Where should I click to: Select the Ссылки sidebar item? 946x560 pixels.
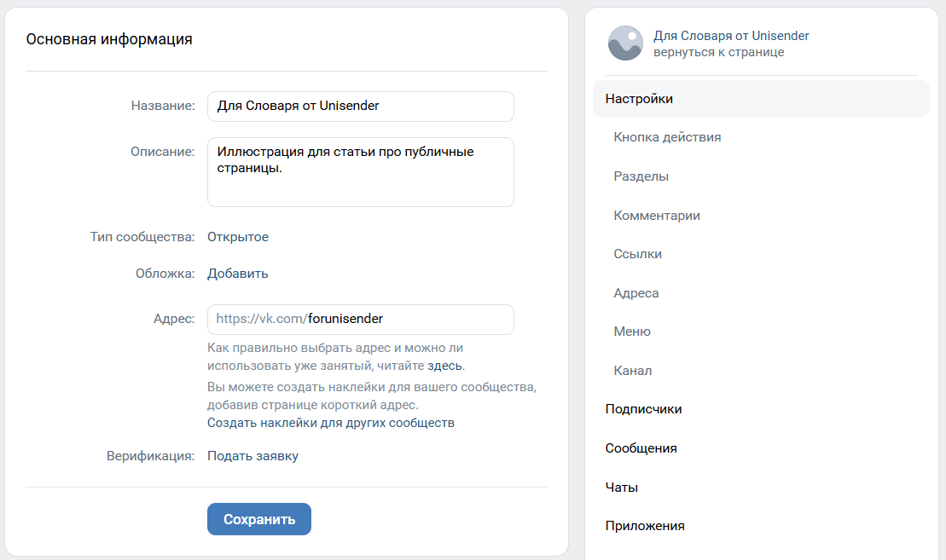click(x=638, y=254)
